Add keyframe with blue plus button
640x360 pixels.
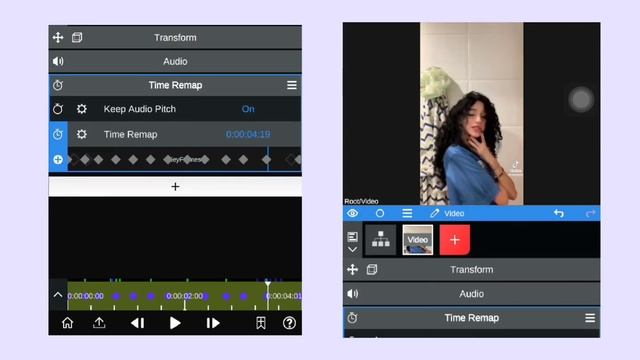(x=58, y=160)
